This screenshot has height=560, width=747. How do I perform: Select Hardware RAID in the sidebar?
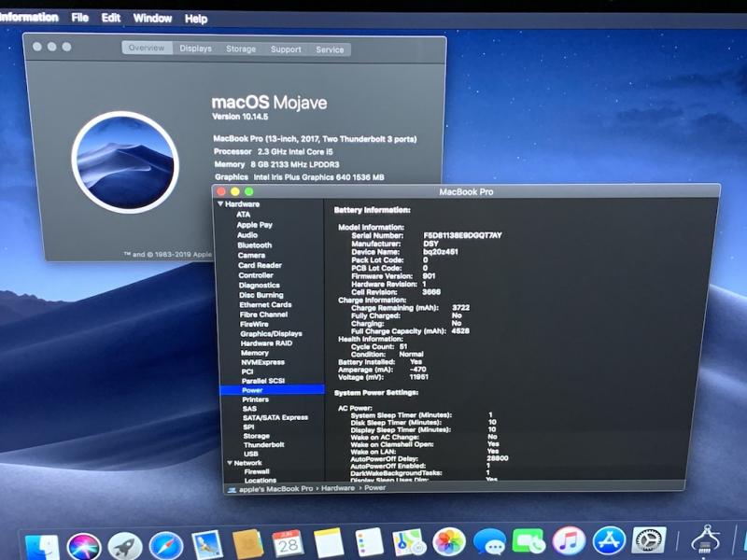266,343
